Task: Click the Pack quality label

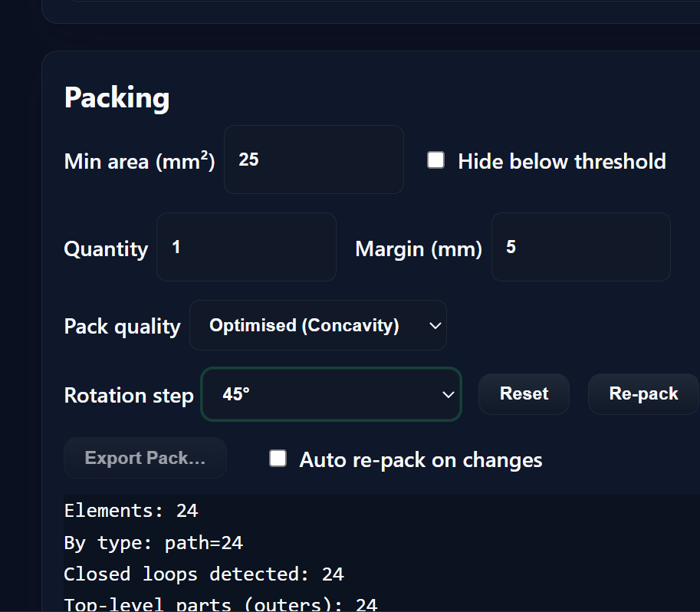Action: [x=122, y=327]
